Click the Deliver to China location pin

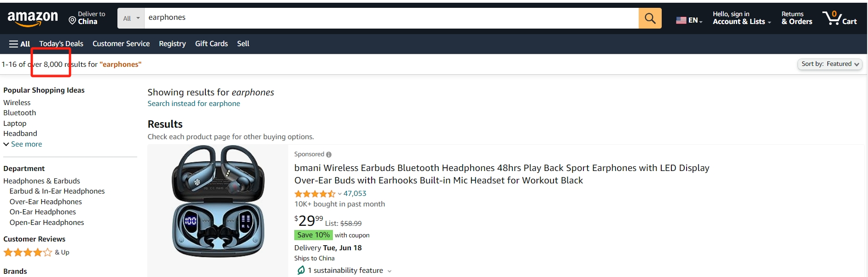pyautogui.click(x=72, y=20)
